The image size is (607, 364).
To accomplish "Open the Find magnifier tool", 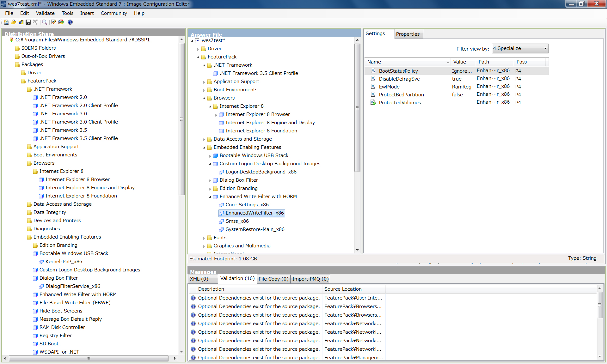I will [x=45, y=22].
